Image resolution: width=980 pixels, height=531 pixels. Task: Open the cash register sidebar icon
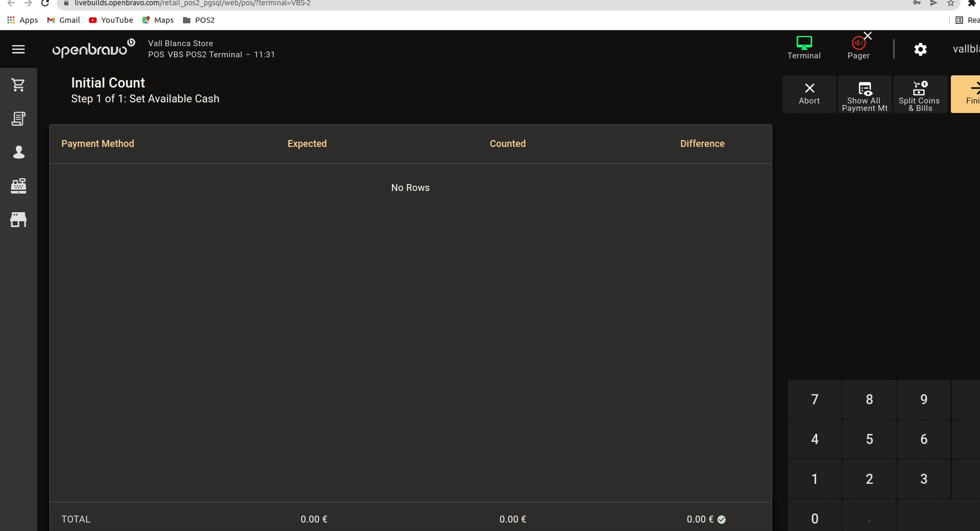coord(19,186)
